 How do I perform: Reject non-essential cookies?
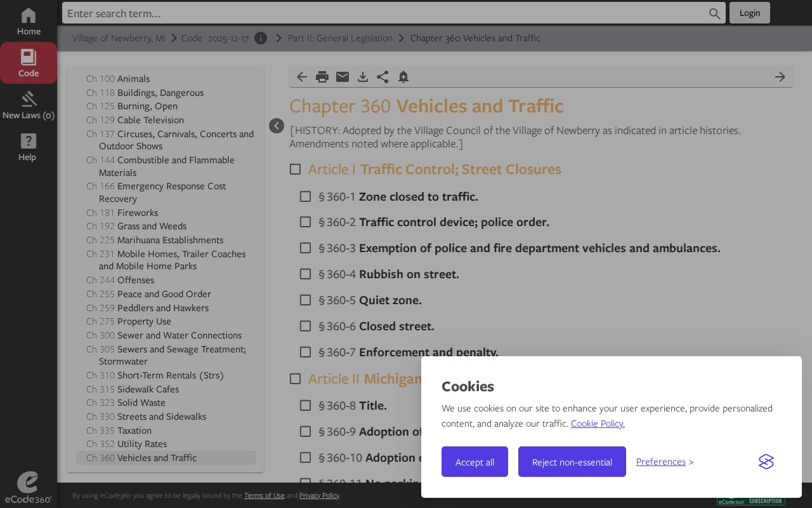pos(572,462)
